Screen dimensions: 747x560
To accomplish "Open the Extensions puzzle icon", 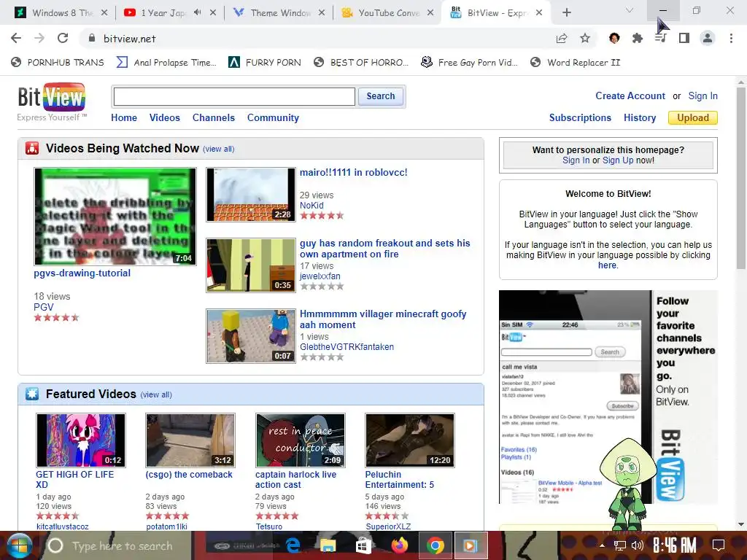I will point(638,39).
